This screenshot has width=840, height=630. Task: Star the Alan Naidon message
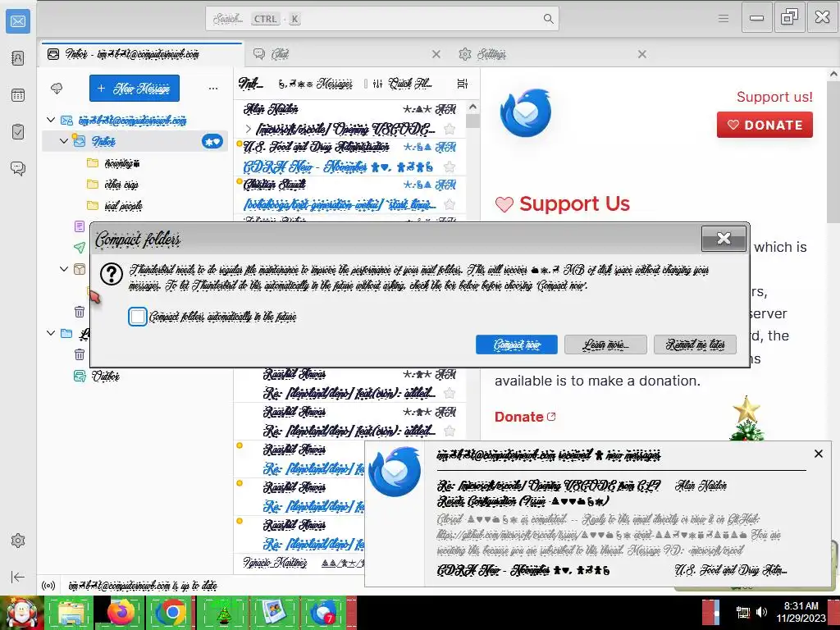450,129
